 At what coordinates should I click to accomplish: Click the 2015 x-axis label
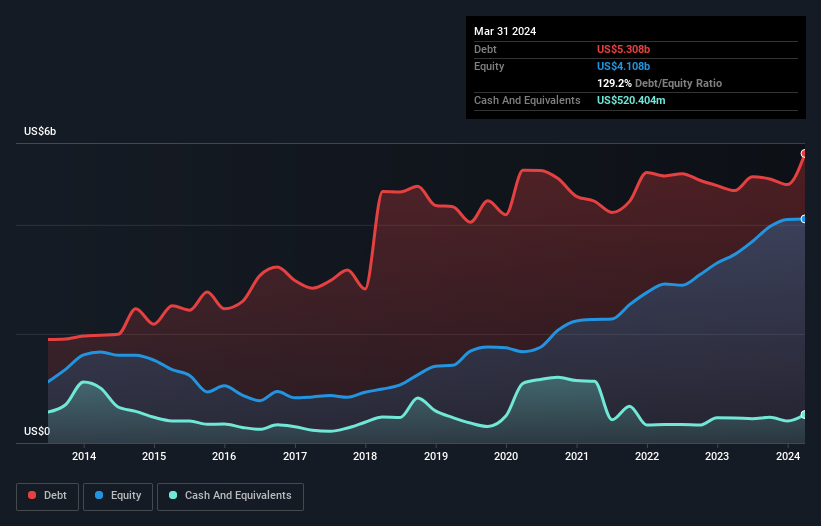(x=154, y=456)
